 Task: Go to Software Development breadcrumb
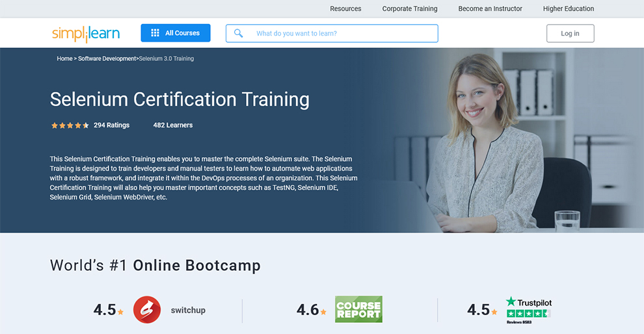107,58
